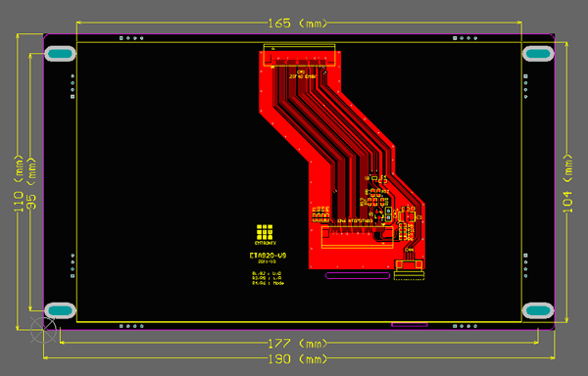Select the crosshair origin marker at the board corner

43,330
